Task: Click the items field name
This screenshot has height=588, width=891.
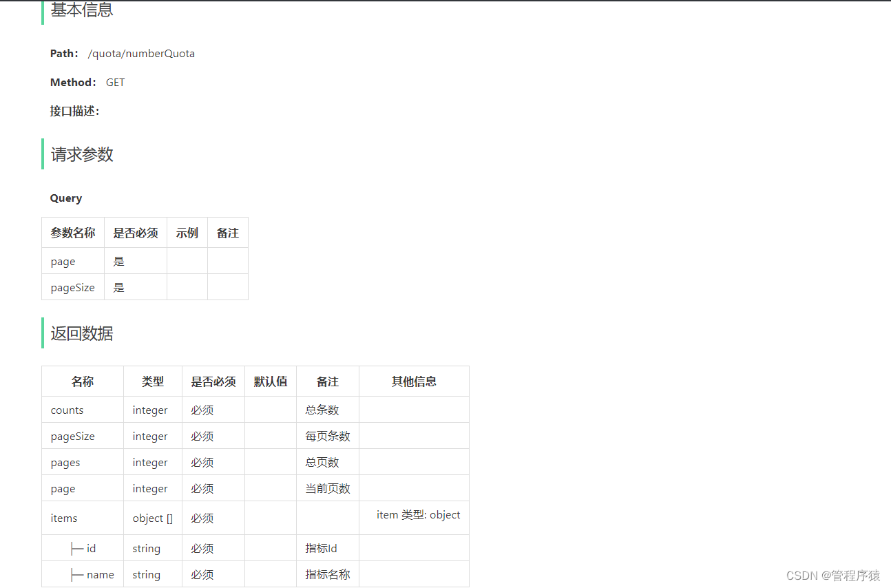Action: [64, 518]
